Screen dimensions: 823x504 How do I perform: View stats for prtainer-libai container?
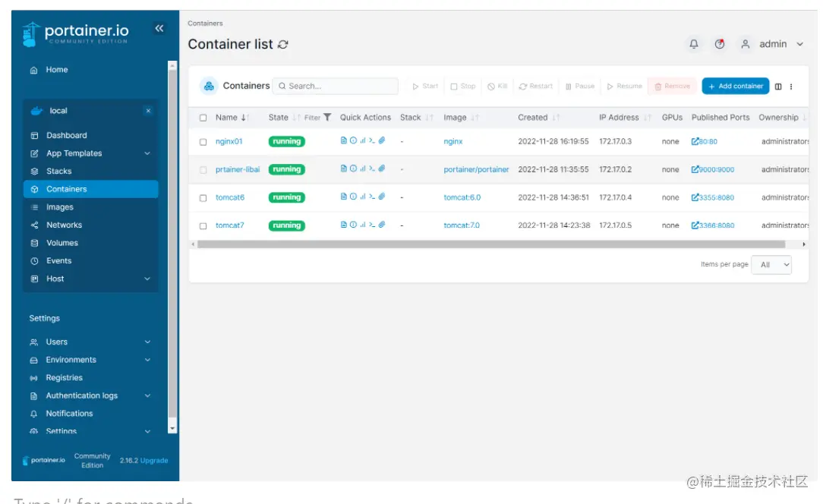pyautogui.click(x=363, y=169)
